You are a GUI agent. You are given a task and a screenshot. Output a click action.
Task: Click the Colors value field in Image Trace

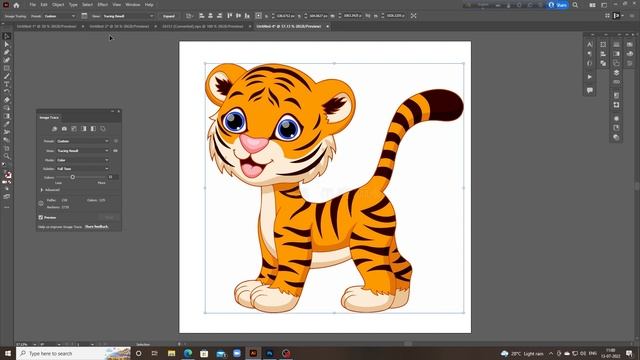click(113, 177)
